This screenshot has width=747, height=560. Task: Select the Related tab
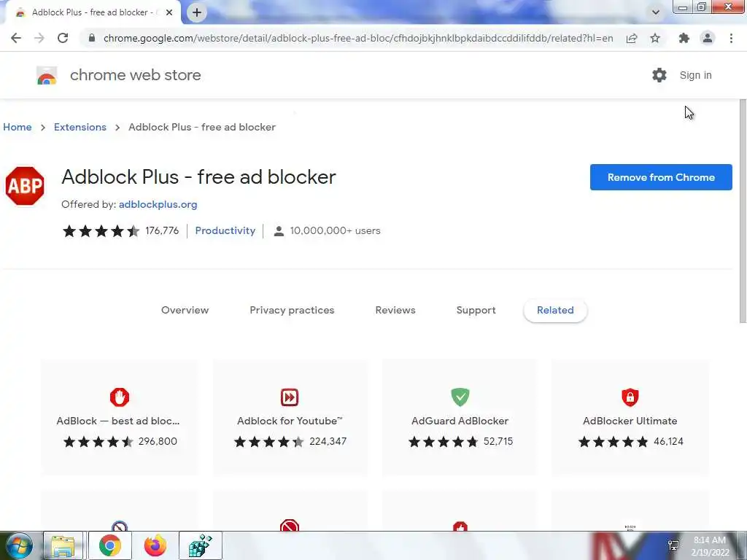click(x=555, y=311)
